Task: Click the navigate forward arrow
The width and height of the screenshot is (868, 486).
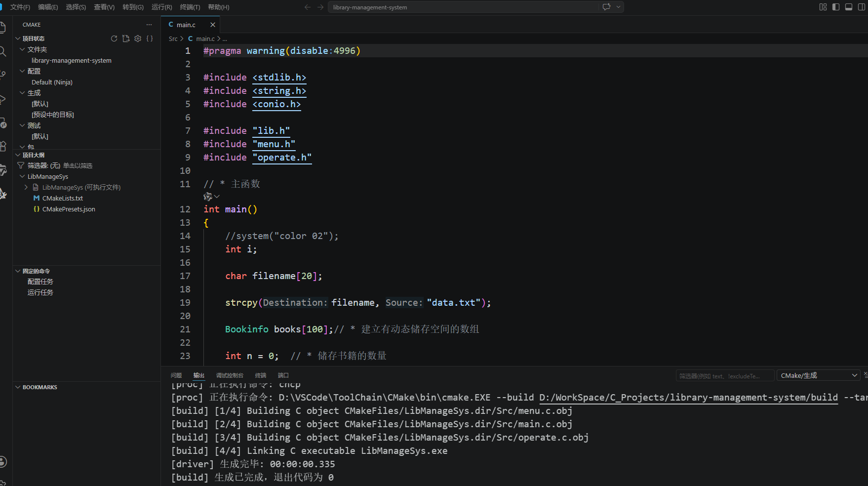Action: (x=320, y=7)
